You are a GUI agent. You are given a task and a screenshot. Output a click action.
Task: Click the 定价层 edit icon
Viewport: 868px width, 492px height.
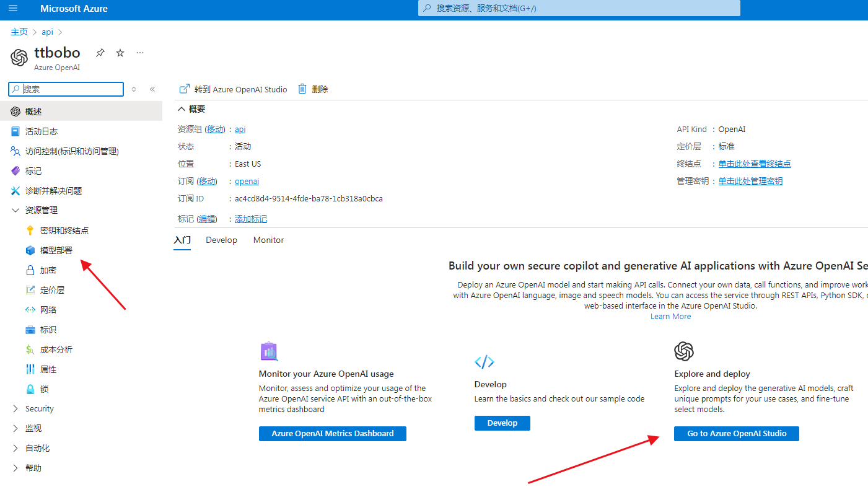(30, 290)
